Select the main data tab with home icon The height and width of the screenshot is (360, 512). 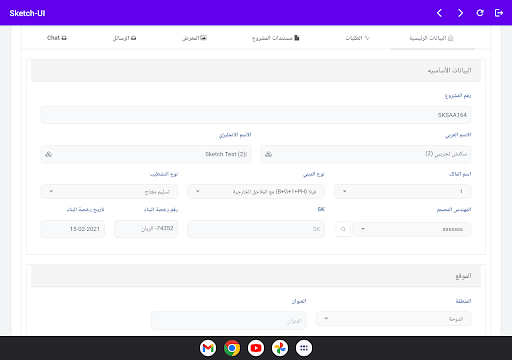point(431,38)
